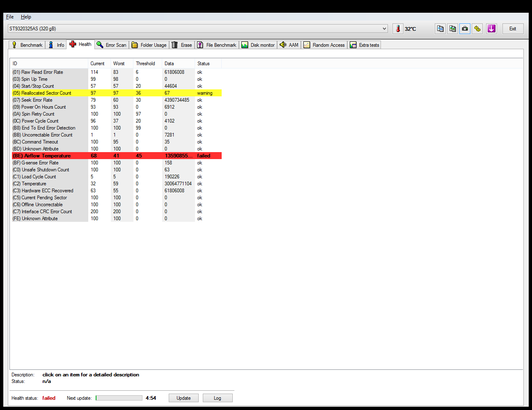Select End To End Error Detection row

click(116, 128)
